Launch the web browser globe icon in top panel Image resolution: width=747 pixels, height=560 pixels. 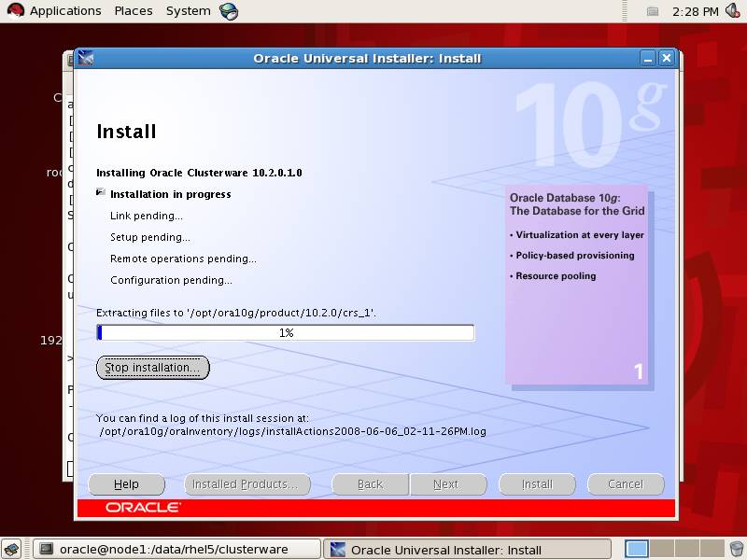tap(229, 11)
